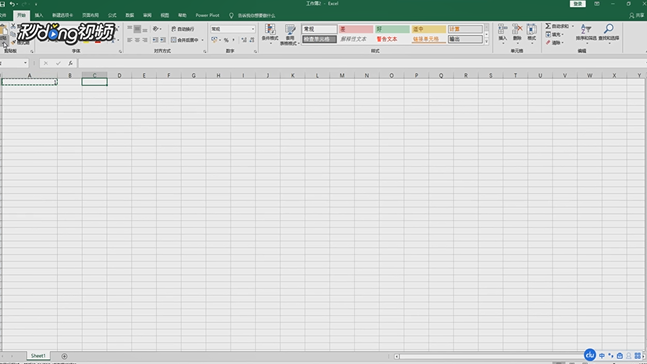Click the Tell me search box
Image resolution: width=647 pixels, height=364 pixels.
point(252,15)
